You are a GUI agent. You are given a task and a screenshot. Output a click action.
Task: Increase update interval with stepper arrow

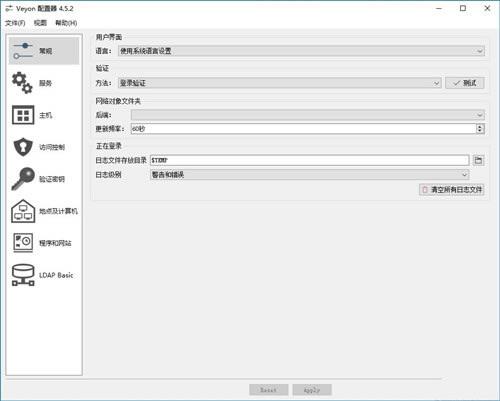[x=480, y=126]
